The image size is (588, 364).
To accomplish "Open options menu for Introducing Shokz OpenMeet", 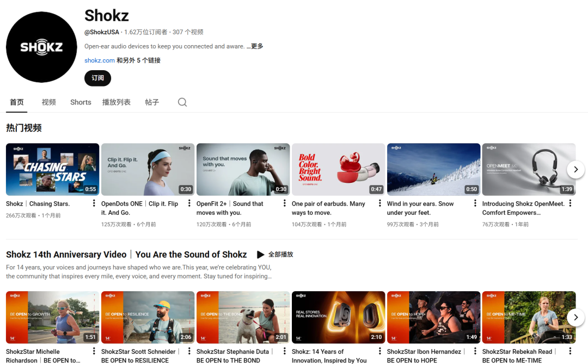I will click(570, 203).
